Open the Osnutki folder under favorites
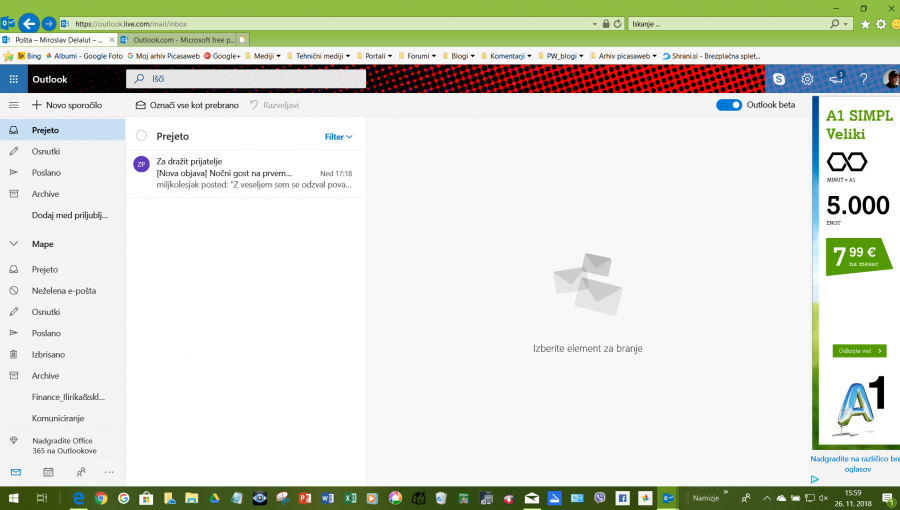900x510 pixels. (45, 151)
